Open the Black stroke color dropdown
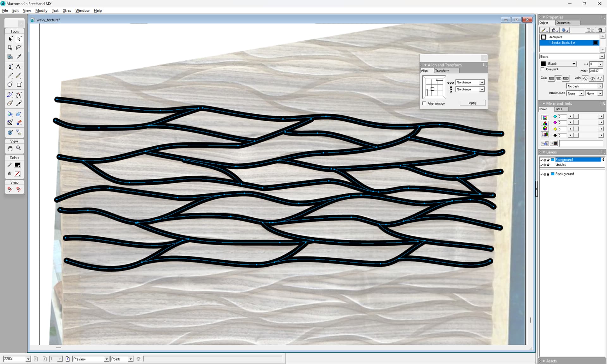Image resolution: width=607 pixels, height=364 pixels. click(x=574, y=64)
